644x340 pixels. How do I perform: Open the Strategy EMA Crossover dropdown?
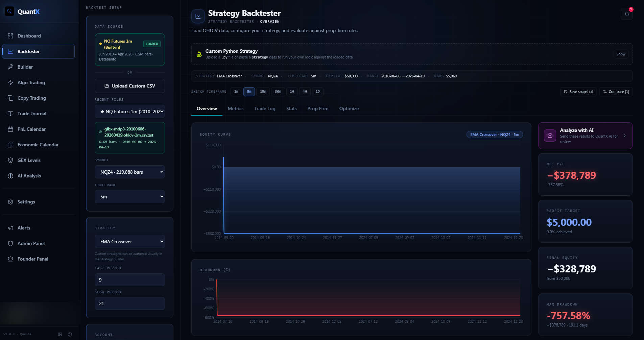pyautogui.click(x=130, y=242)
